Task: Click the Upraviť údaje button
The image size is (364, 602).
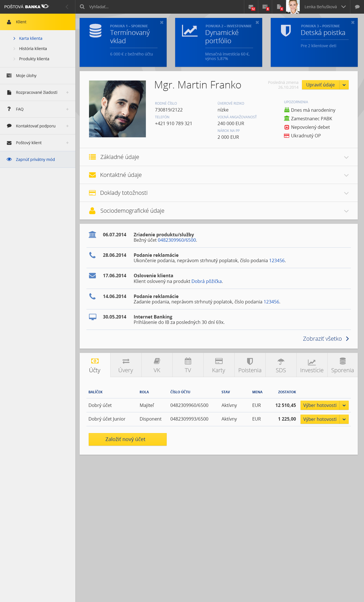Action: click(x=320, y=85)
